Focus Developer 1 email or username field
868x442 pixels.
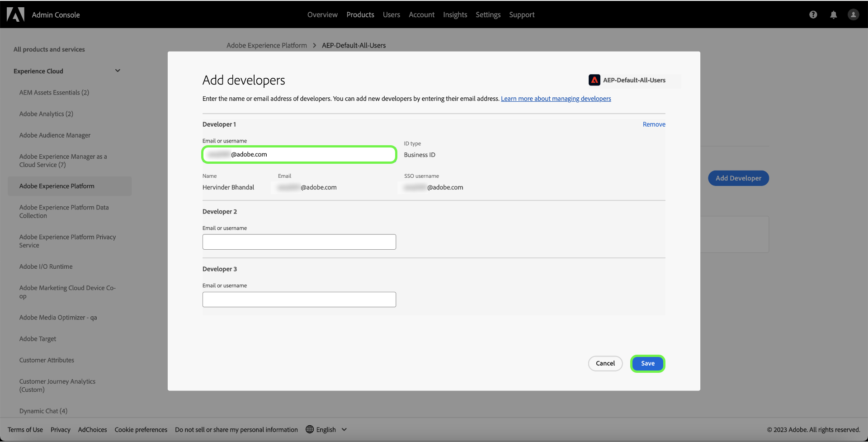[299, 154]
